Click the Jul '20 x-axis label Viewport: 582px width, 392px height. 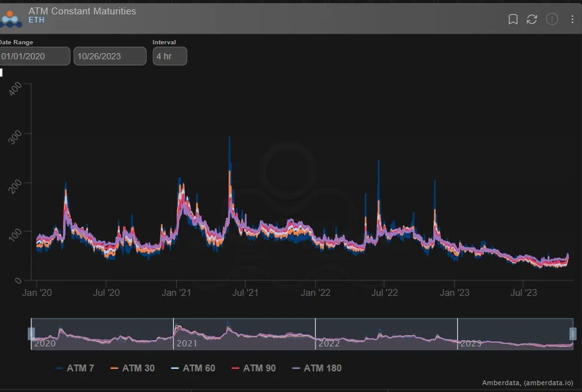coord(106,293)
